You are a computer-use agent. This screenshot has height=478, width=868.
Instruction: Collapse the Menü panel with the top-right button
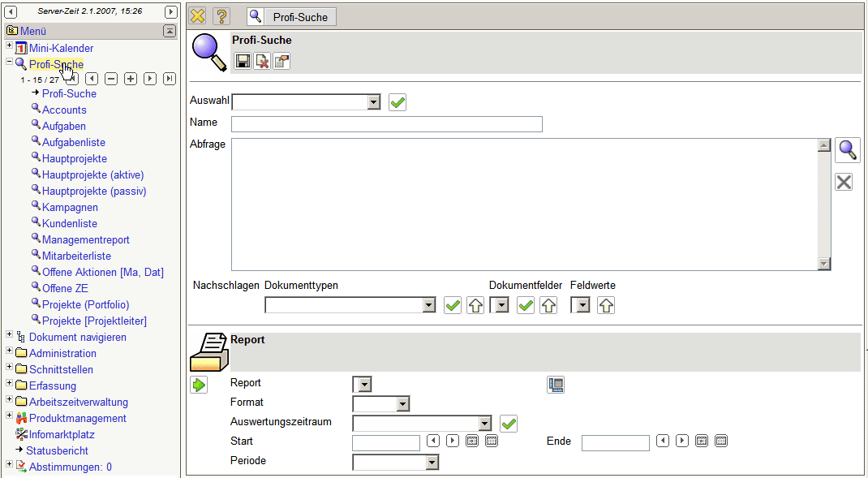click(x=170, y=31)
